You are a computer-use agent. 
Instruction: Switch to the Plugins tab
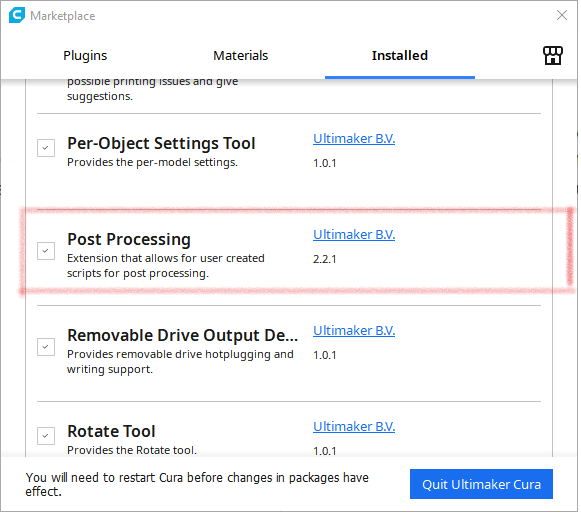click(85, 56)
